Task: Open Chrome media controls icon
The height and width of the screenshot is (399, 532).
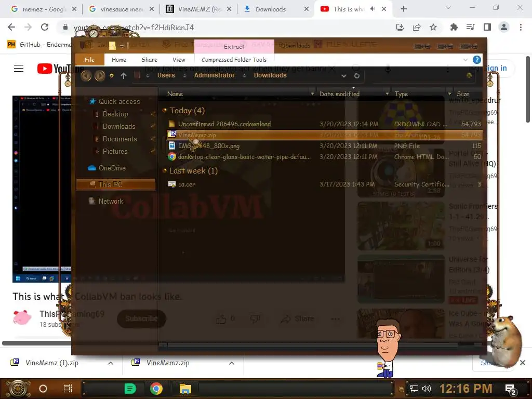Action: tap(470, 27)
